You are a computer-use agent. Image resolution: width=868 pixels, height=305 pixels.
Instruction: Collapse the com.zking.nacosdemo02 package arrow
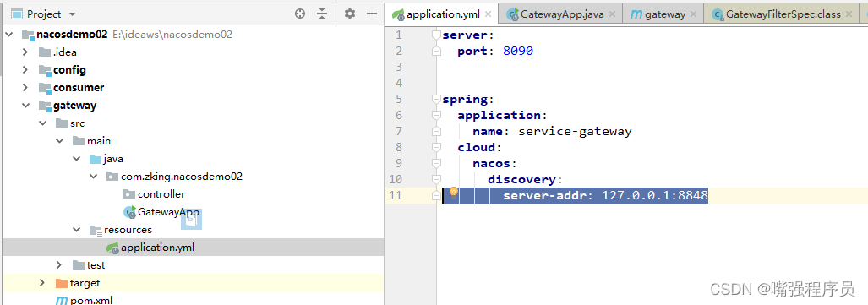coord(93,177)
